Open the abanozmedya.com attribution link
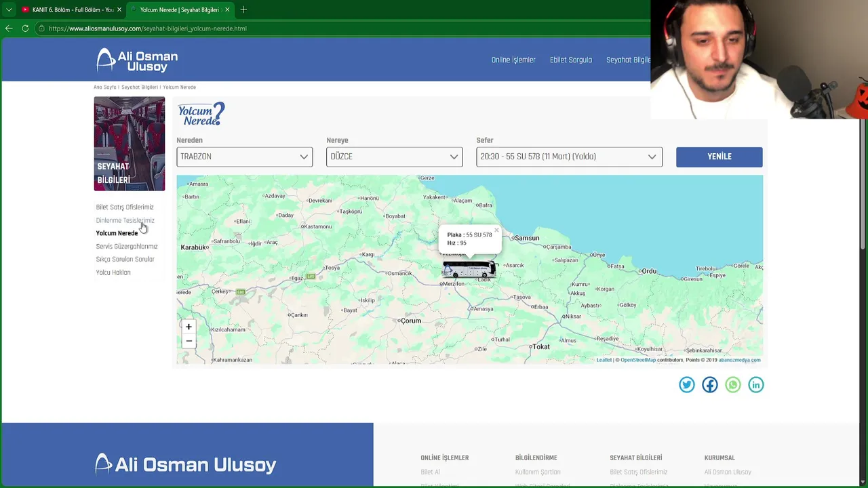This screenshot has height=488, width=868. (740, 360)
